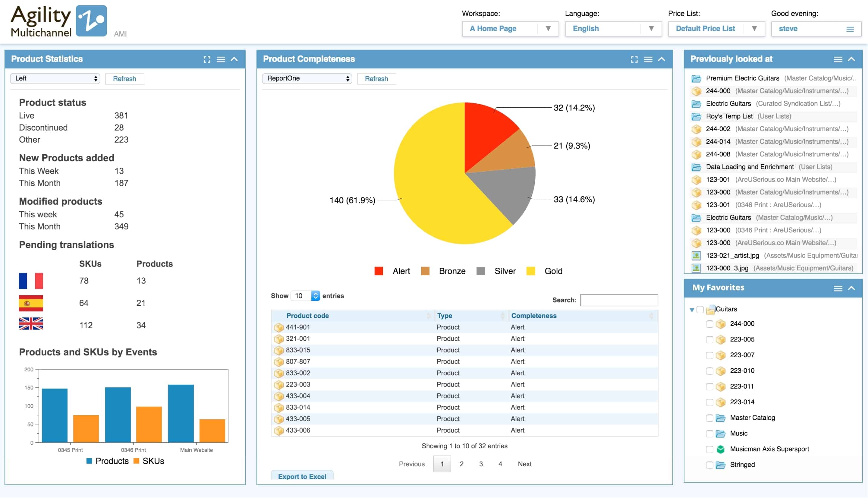Open My Favorites panel menu icon
This screenshot has width=868, height=498.
[x=838, y=288]
